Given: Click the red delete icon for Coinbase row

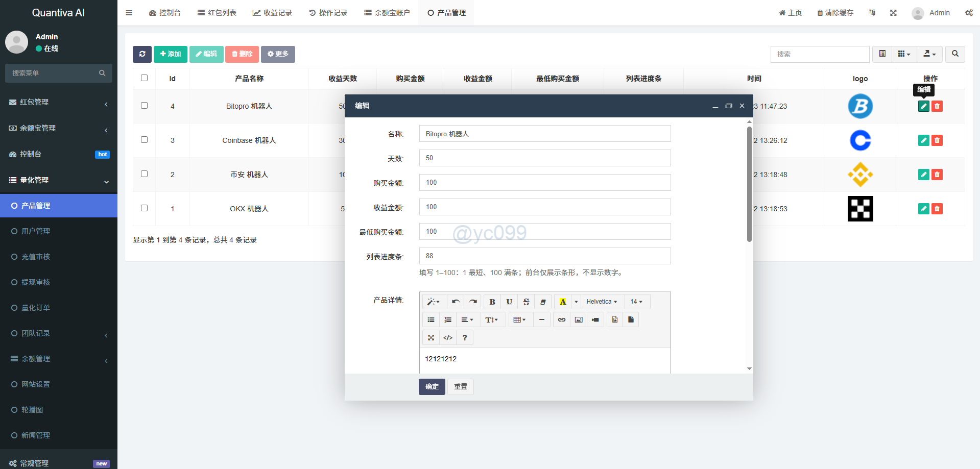Looking at the screenshot, I should pyautogui.click(x=937, y=140).
